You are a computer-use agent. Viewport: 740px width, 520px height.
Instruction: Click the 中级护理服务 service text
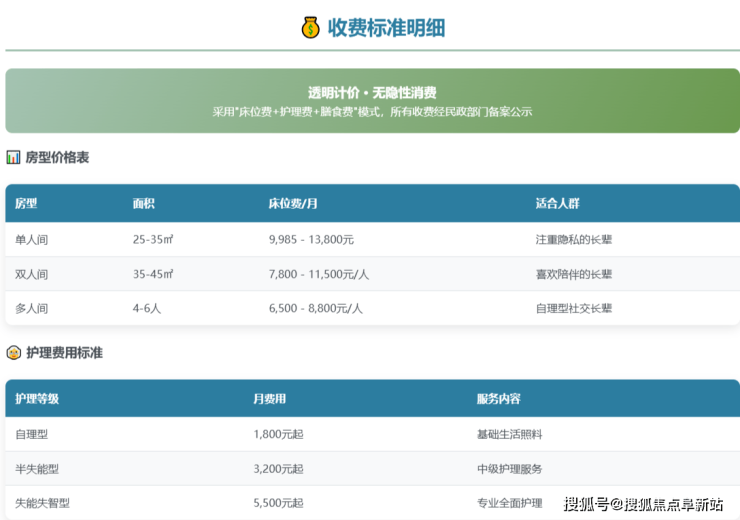(509, 468)
